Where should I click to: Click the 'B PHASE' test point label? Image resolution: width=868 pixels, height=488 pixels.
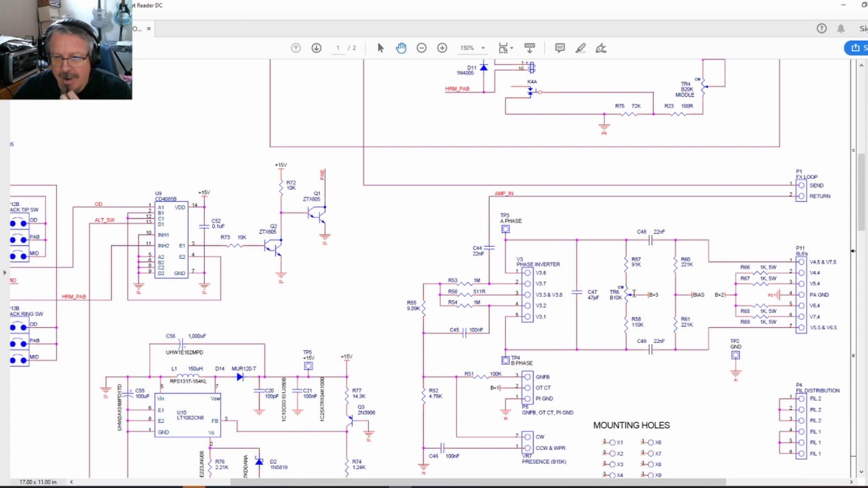pos(521,363)
